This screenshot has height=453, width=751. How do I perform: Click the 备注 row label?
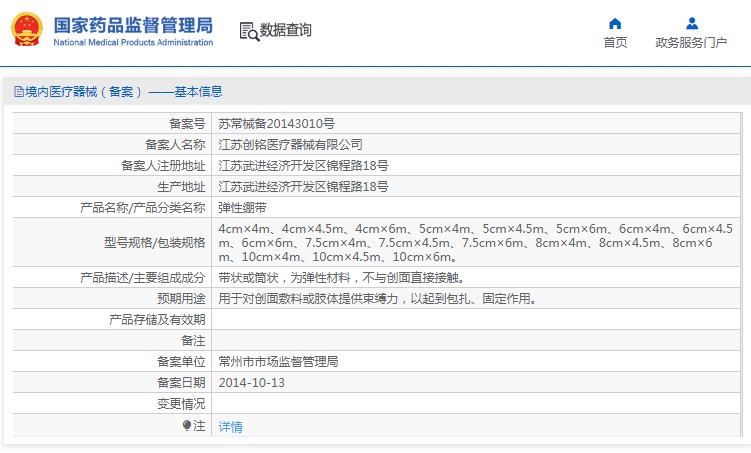click(193, 341)
